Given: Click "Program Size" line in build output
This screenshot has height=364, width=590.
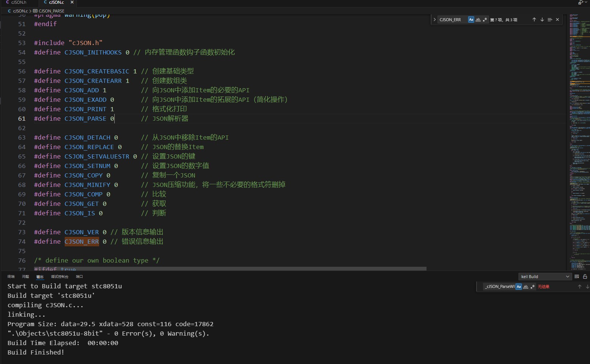Looking at the screenshot, I should click(111, 324).
